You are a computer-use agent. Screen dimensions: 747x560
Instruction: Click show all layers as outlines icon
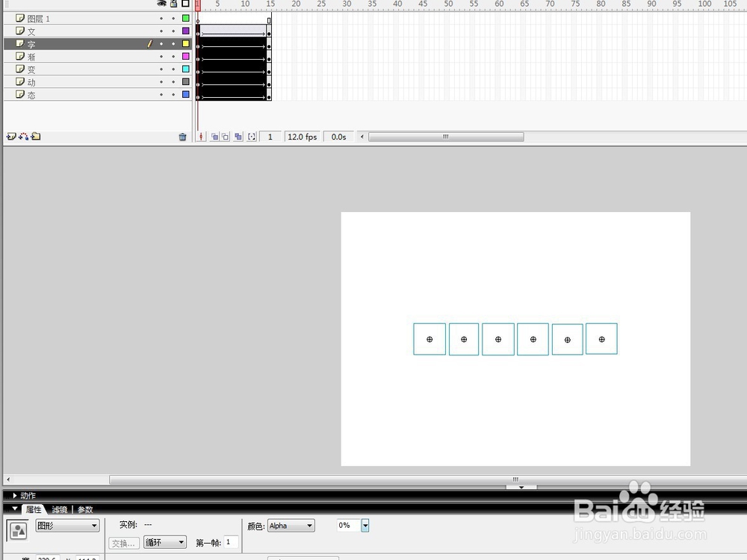coord(186,4)
